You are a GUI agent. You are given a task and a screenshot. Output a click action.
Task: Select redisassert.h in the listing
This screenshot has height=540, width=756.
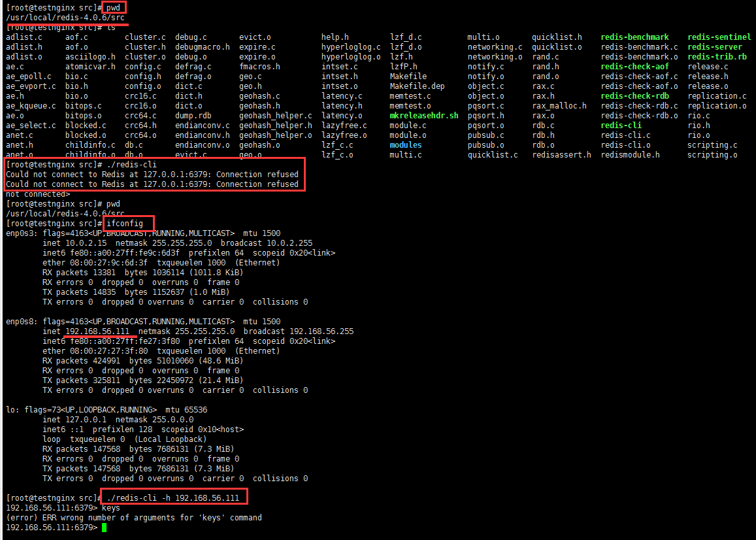561,155
